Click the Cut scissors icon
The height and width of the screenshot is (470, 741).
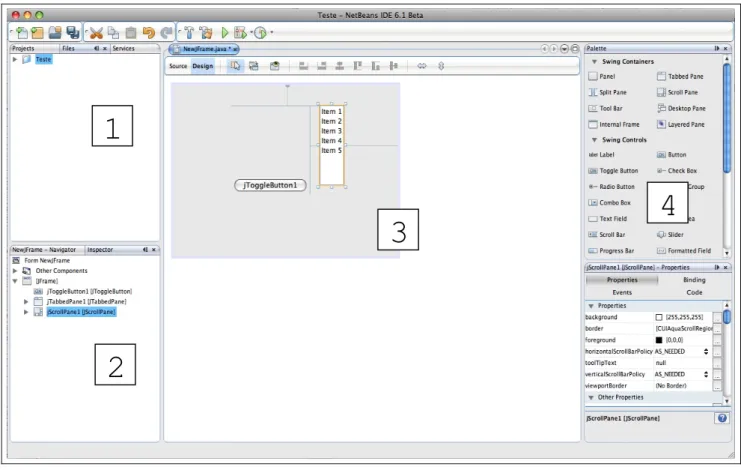point(96,33)
